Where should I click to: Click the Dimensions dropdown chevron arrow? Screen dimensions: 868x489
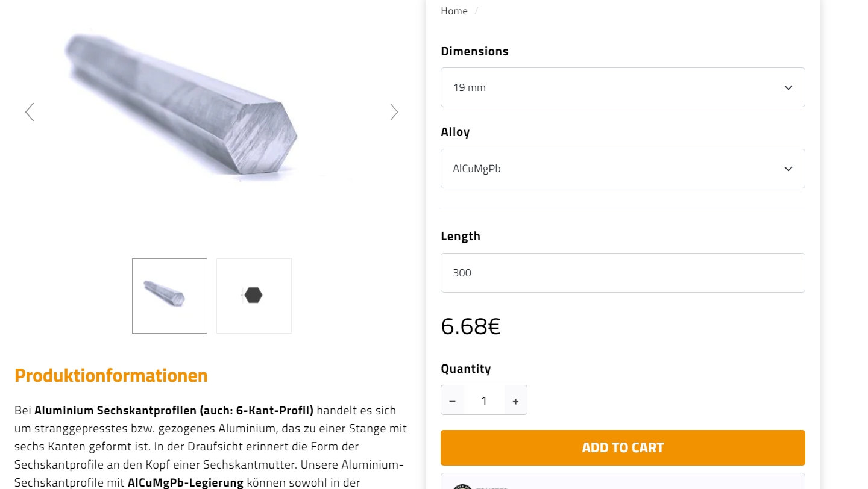788,88
